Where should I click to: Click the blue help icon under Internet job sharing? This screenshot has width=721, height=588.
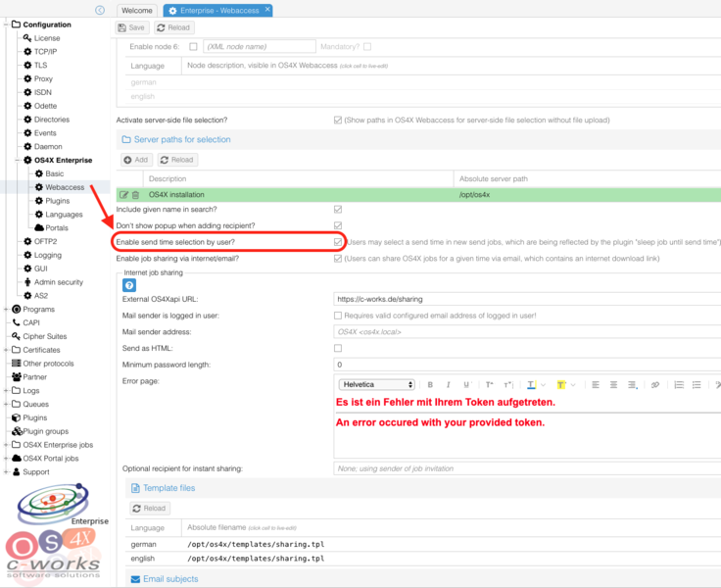pyautogui.click(x=128, y=285)
